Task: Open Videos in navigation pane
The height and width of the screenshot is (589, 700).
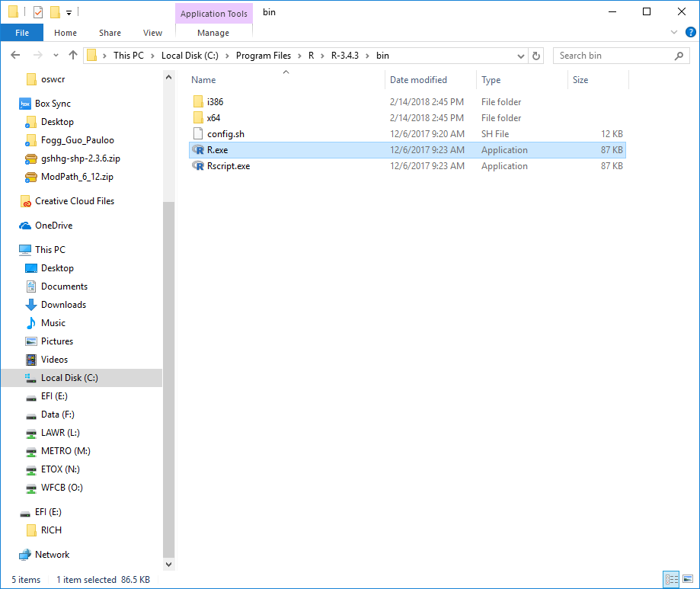Action: 47,360
